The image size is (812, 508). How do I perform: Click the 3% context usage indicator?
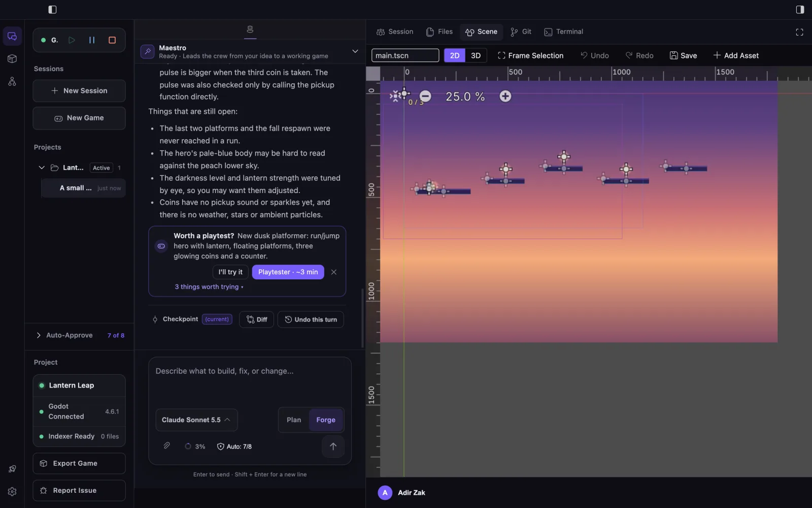[195, 447]
